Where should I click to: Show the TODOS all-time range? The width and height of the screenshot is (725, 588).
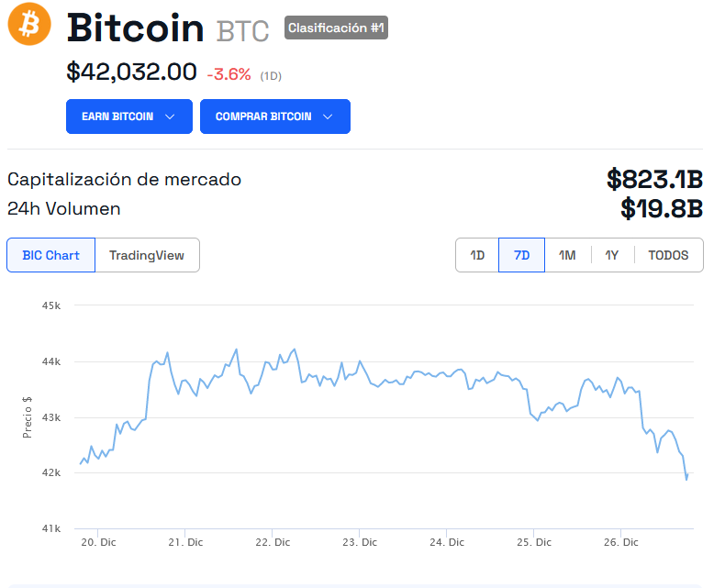tap(668, 255)
